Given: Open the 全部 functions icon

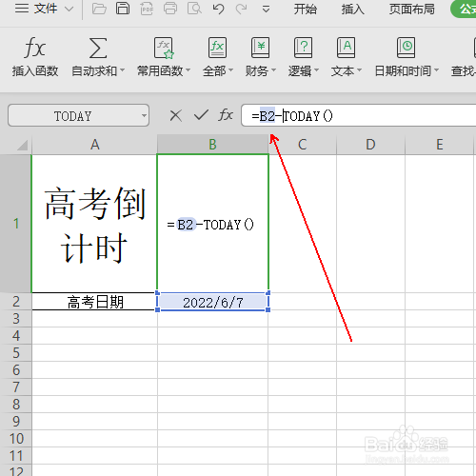Looking at the screenshot, I should (x=217, y=48).
